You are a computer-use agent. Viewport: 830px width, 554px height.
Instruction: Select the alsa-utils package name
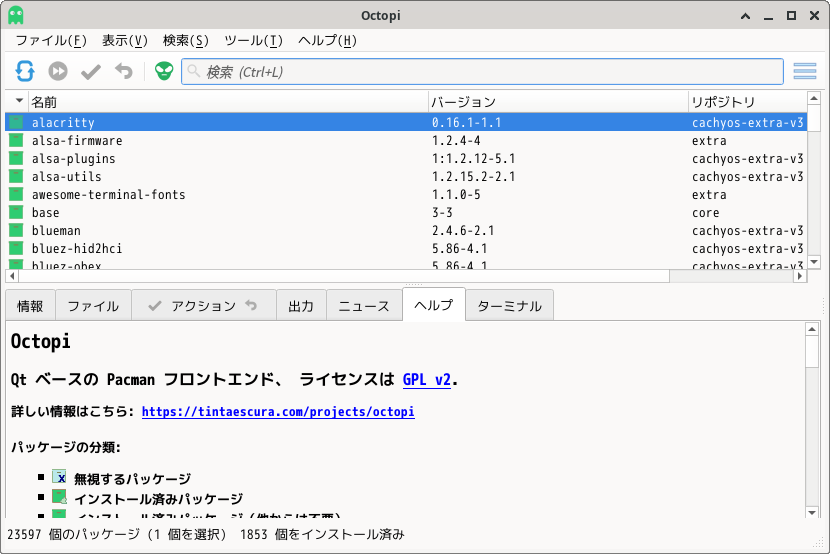[67, 177]
